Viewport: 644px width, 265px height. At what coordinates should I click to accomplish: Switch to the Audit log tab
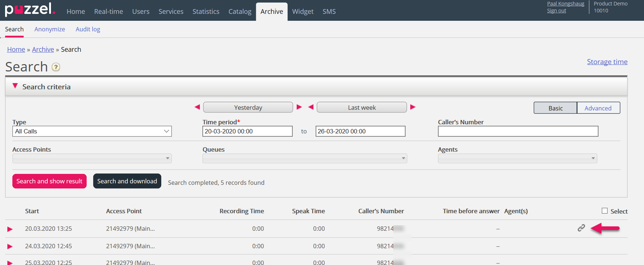(88, 29)
